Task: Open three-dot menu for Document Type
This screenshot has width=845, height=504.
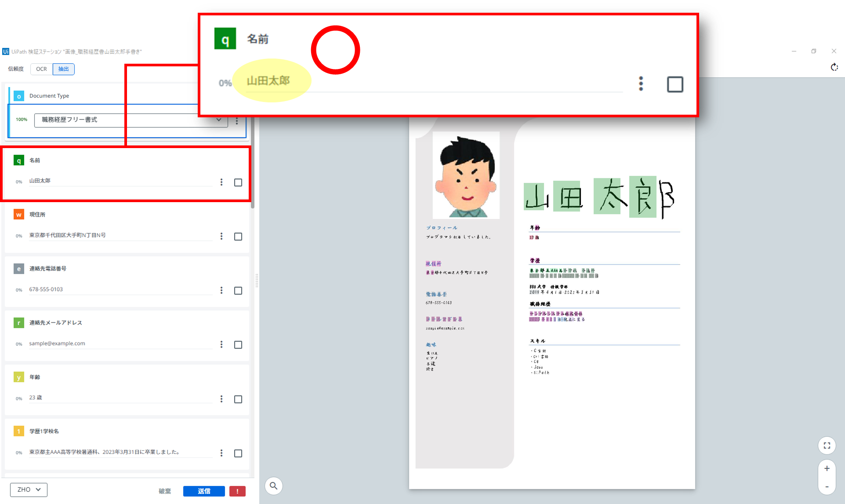Action: (237, 121)
